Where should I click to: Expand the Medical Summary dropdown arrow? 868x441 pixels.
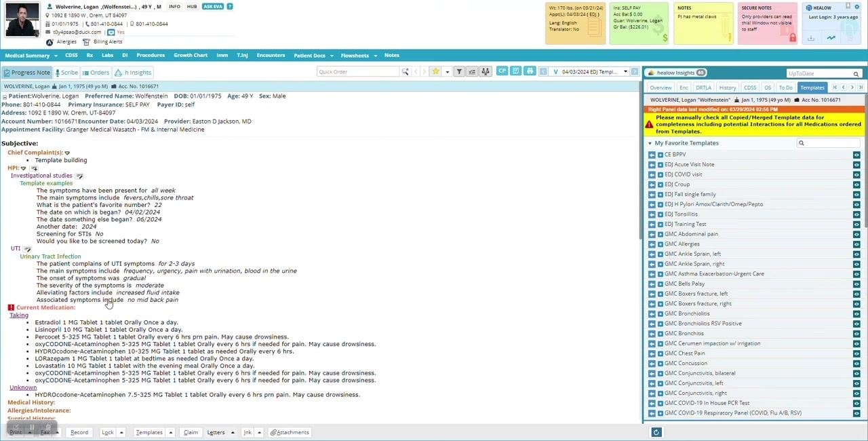(x=55, y=56)
